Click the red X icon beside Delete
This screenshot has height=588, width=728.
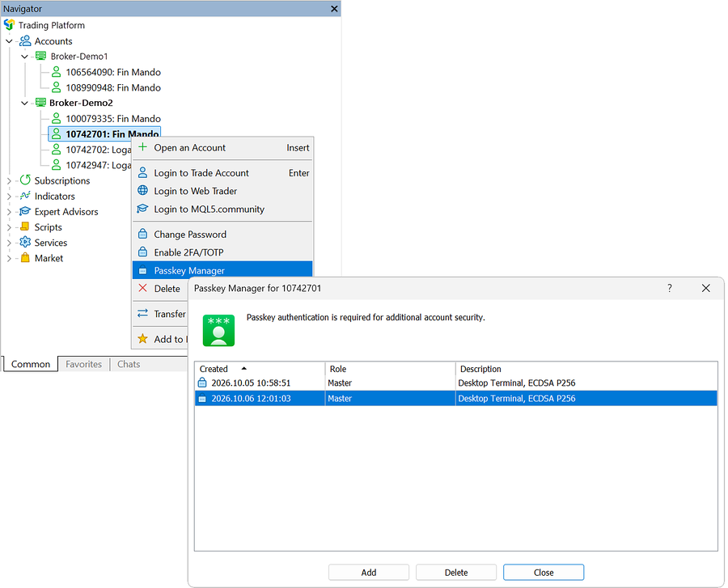click(143, 288)
